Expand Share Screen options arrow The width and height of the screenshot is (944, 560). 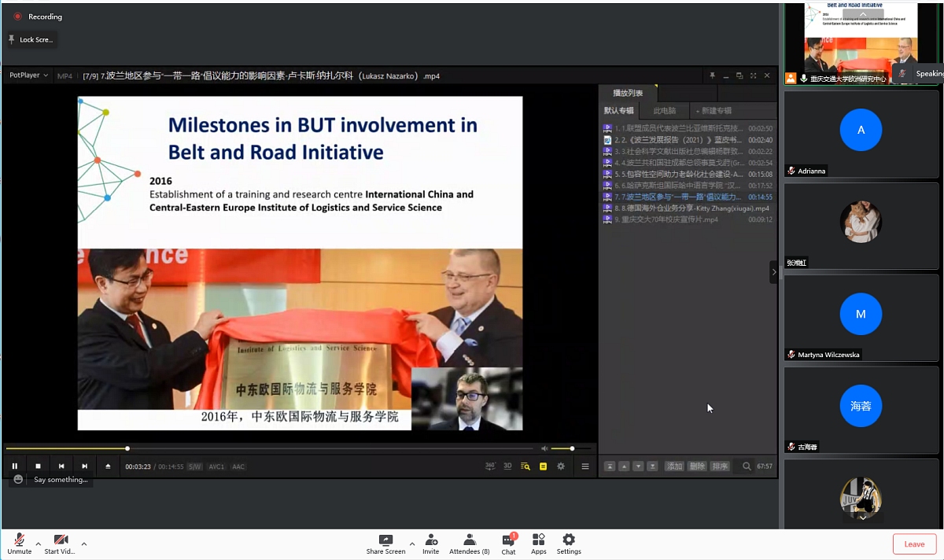pyautogui.click(x=411, y=543)
